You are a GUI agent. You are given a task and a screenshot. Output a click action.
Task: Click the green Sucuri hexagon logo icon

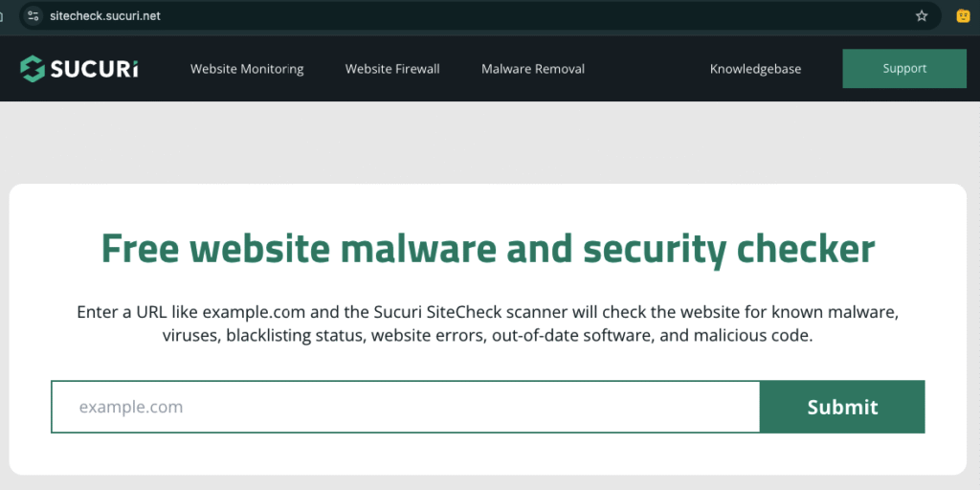(x=32, y=69)
